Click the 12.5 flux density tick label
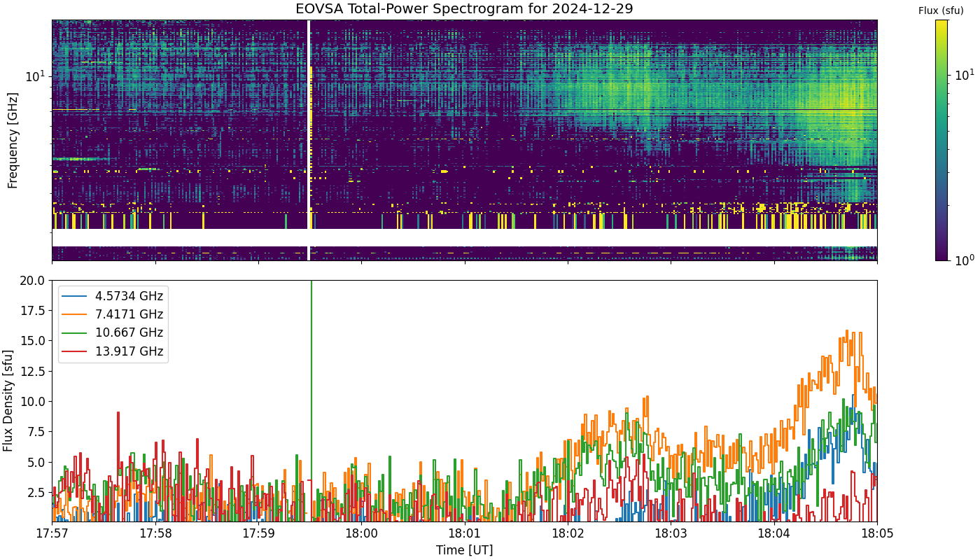 [x=34, y=371]
